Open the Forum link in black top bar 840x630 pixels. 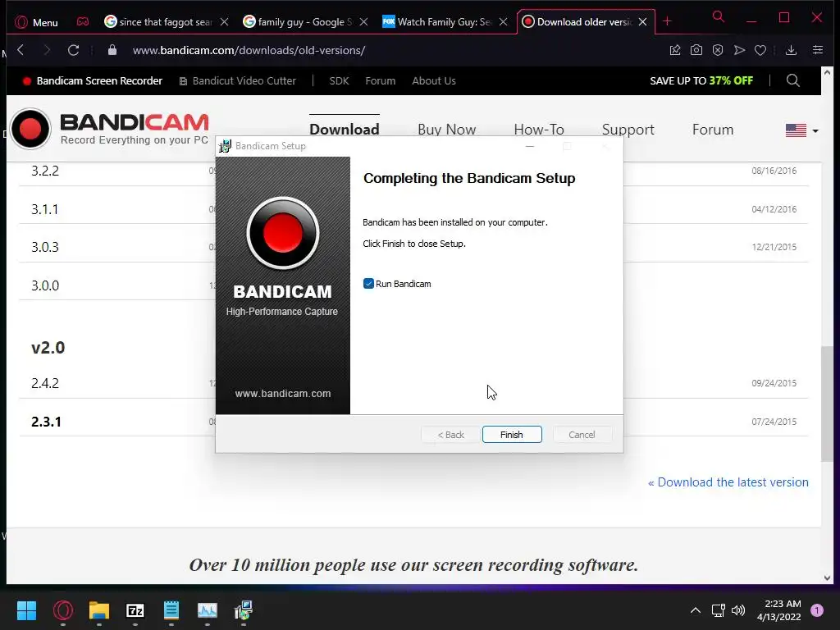(x=381, y=81)
